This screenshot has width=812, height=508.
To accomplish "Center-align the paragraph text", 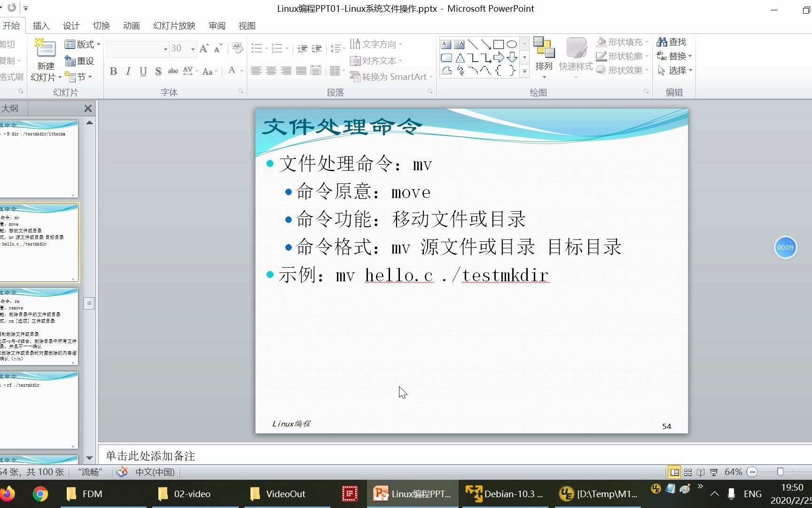I will click(x=271, y=71).
